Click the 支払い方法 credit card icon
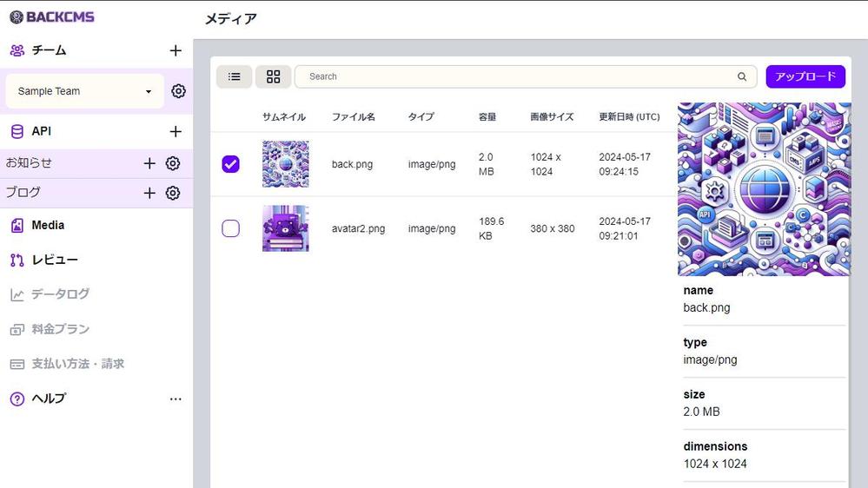 pos(17,364)
